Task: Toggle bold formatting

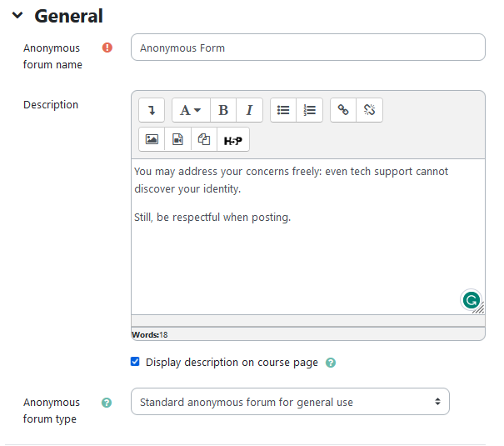Action: tap(223, 110)
